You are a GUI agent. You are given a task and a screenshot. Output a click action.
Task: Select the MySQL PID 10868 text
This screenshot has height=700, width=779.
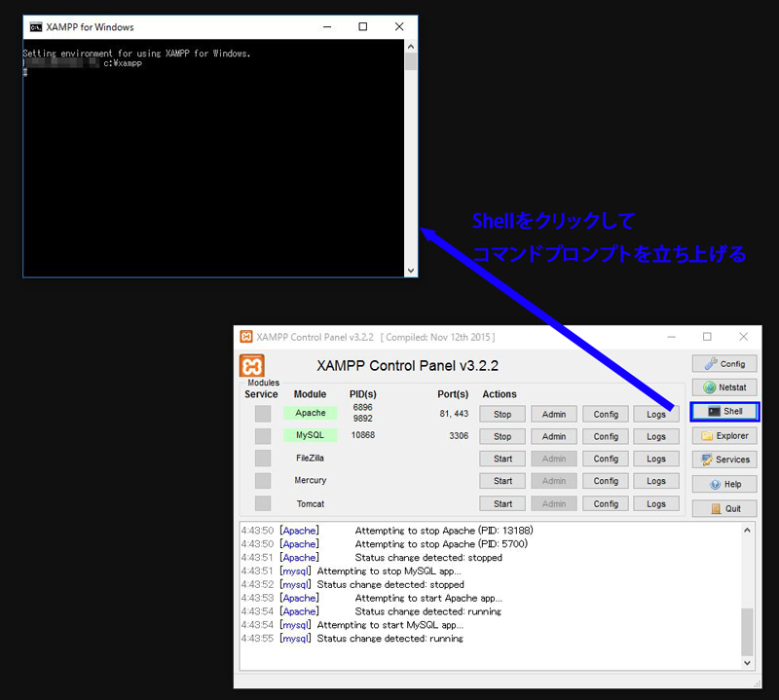[362, 435]
